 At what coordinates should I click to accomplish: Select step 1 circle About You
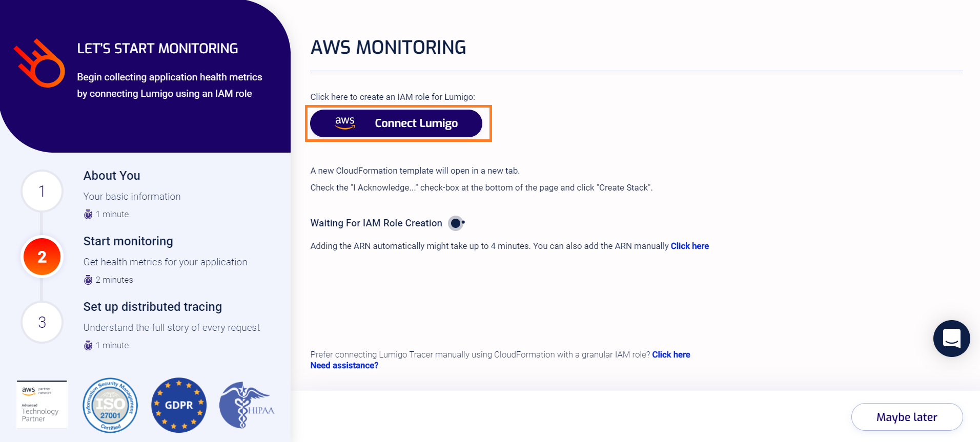[x=42, y=191]
